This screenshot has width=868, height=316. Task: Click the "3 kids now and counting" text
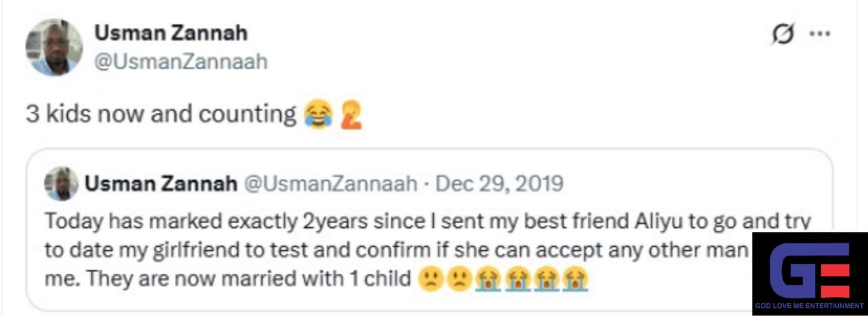pyautogui.click(x=160, y=115)
